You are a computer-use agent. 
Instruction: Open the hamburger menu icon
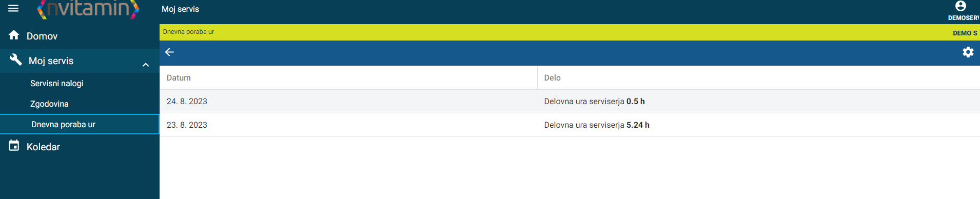tap(13, 8)
